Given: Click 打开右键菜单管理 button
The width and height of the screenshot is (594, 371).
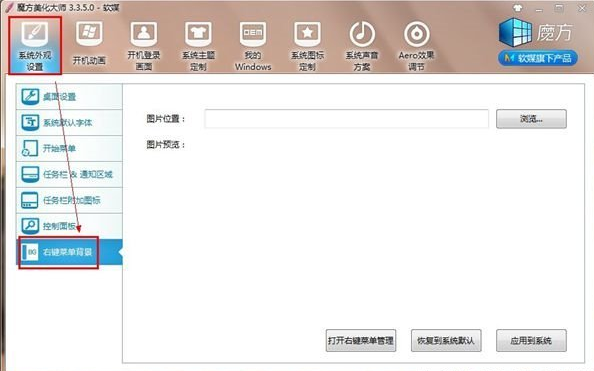Looking at the screenshot, I should [361, 340].
